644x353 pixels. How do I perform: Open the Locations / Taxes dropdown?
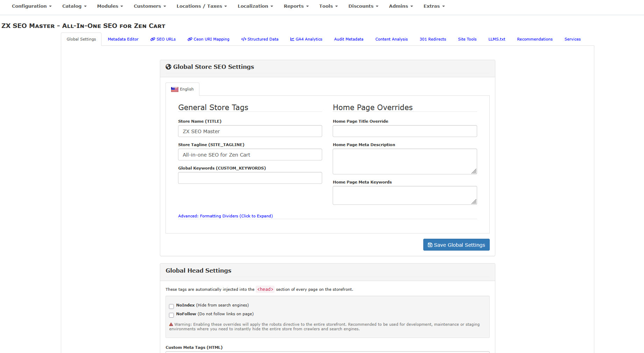pyautogui.click(x=202, y=6)
